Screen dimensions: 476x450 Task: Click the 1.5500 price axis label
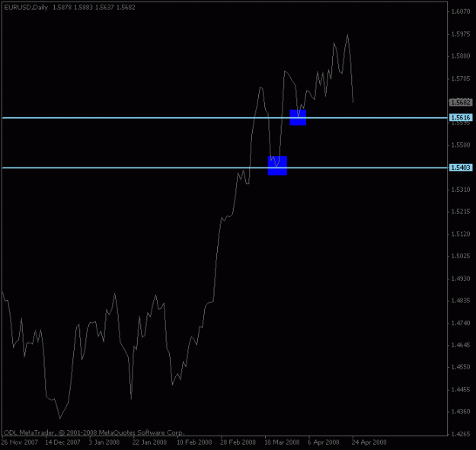[x=461, y=145]
